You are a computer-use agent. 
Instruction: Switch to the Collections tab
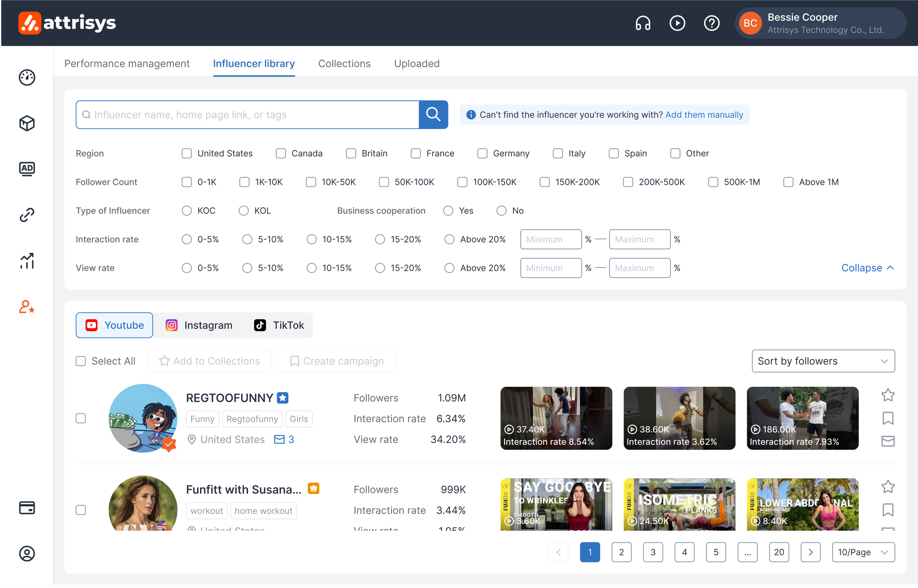[x=344, y=64]
